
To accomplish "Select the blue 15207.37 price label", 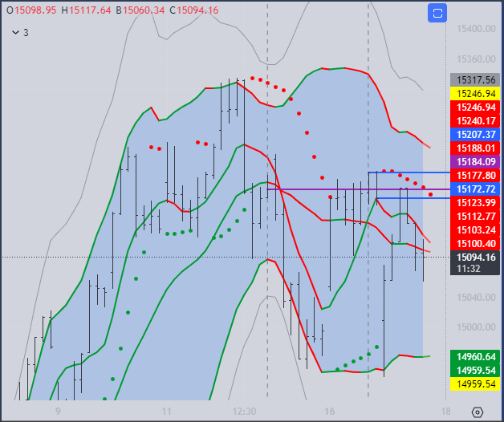I will point(475,134).
